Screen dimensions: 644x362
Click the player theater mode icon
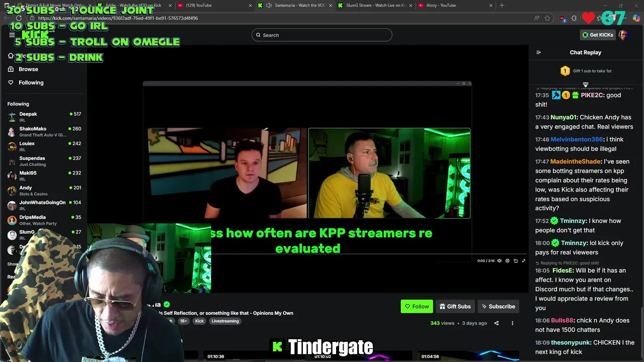pos(516,261)
